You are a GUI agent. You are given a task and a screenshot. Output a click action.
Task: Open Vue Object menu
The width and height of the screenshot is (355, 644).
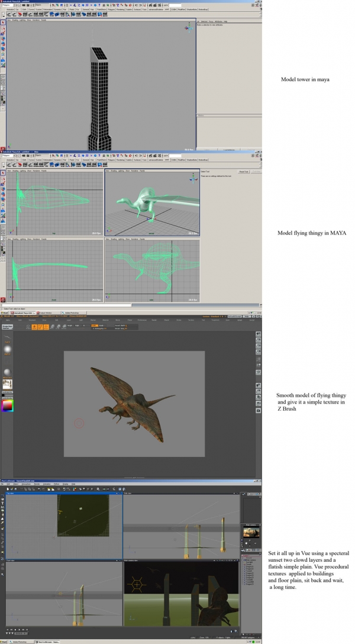coord(15,484)
